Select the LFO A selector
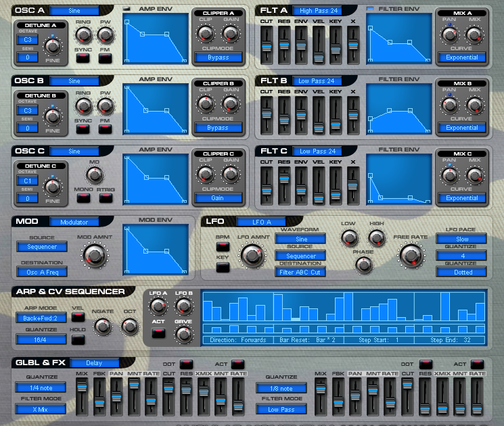This screenshot has width=504, height=426. pos(261,222)
